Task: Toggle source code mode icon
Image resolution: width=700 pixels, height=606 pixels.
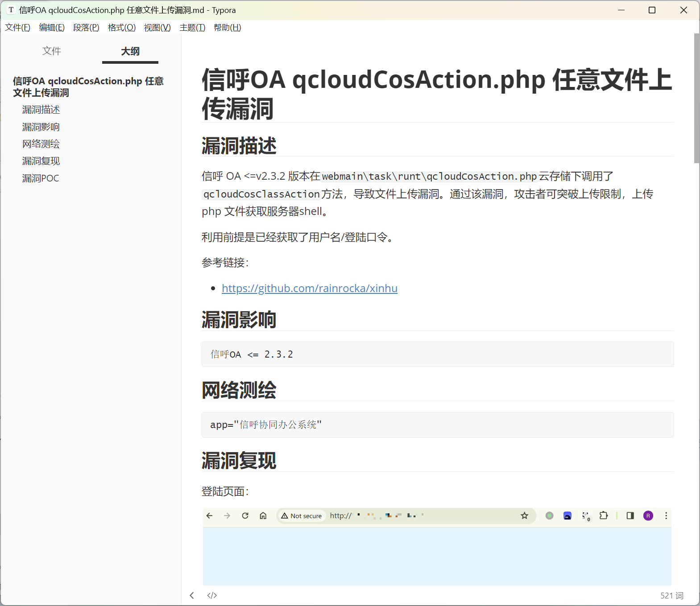Action: pyautogui.click(x=212, y=595)
